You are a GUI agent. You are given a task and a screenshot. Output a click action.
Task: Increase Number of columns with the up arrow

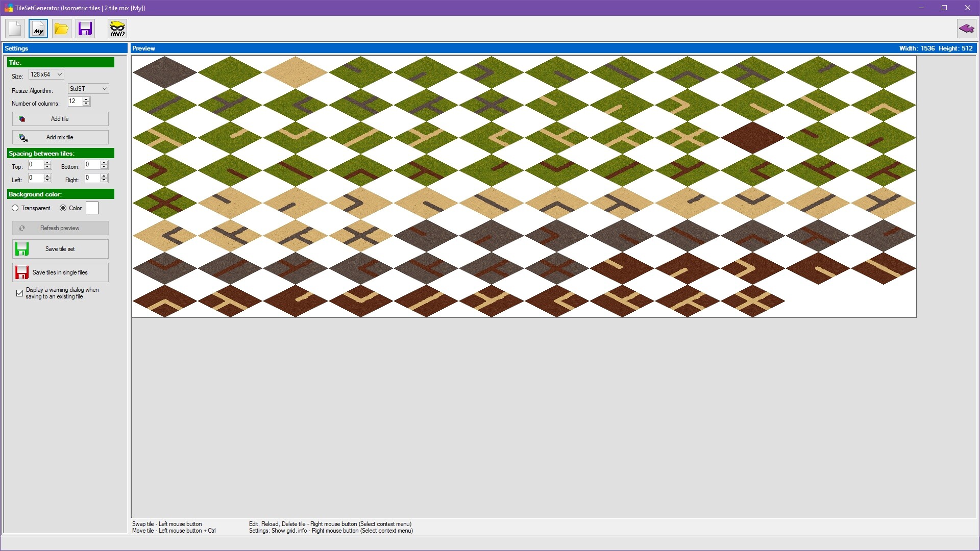[86, 99]
